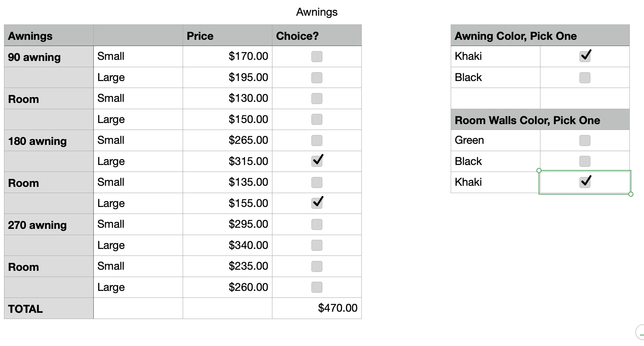Choose Green for room walls color
Screen dimensions: 644x346
point(585,141)
